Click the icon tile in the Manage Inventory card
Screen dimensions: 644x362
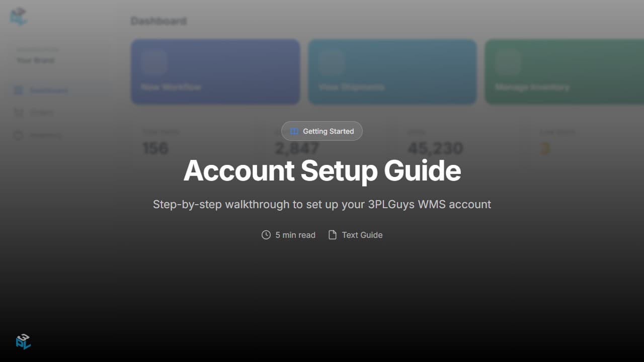(x=508, y=62)
